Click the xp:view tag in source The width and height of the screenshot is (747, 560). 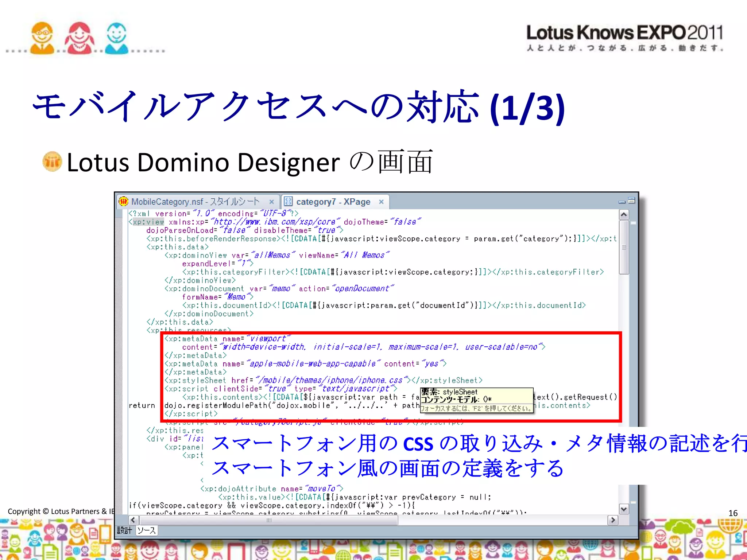pos(148,222)
